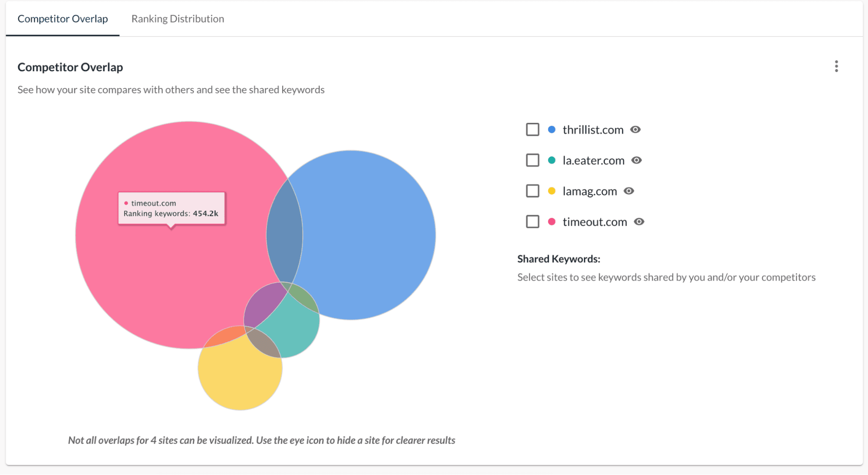Click the blue dot next to thrillist.com
Screen dimensions: 868x475
[x=551, y=129]
